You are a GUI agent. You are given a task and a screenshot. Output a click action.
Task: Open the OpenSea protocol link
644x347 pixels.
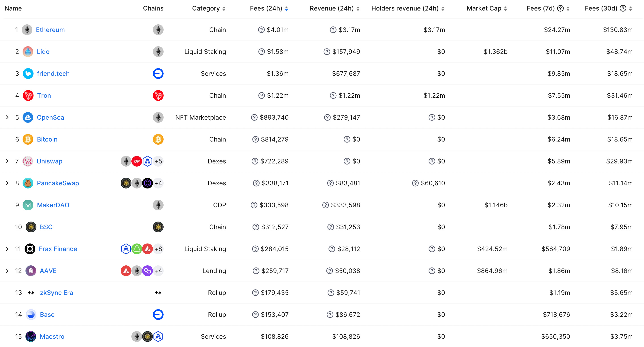pos(51,117)
